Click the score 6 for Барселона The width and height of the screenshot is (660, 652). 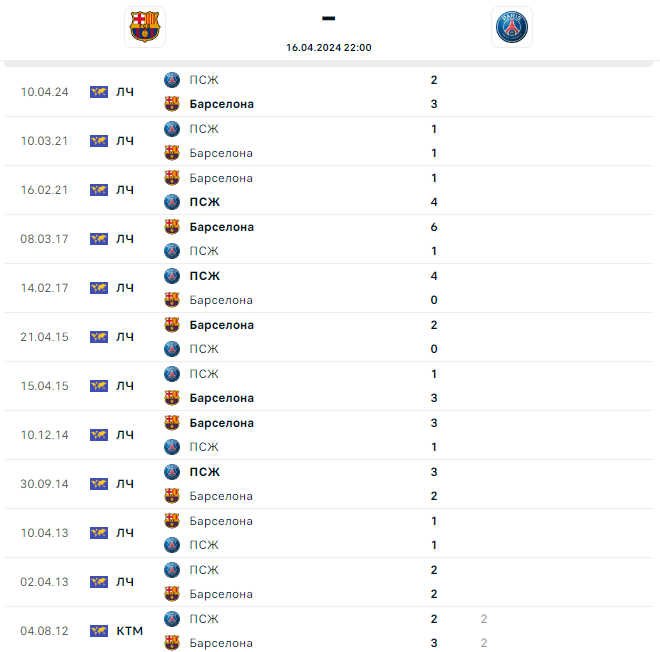[x=434, y=227]
